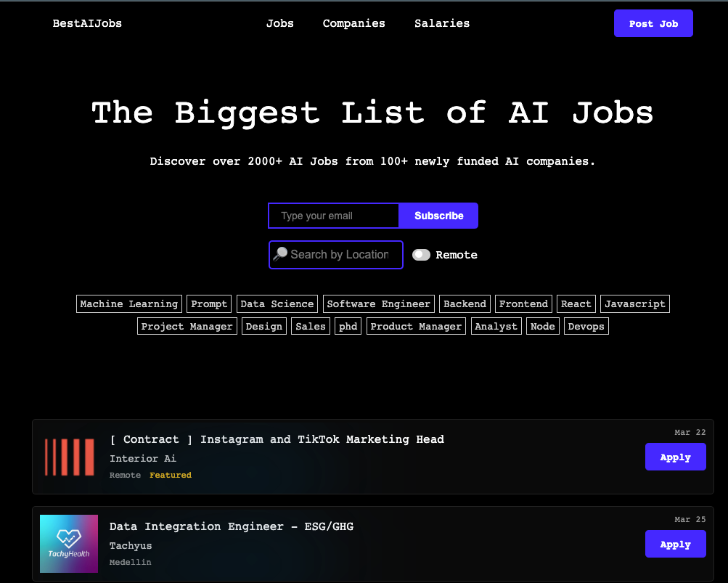This screenshot has height=583, width=728.
Task: Click the Search by Location field
Action: (339, 255)
